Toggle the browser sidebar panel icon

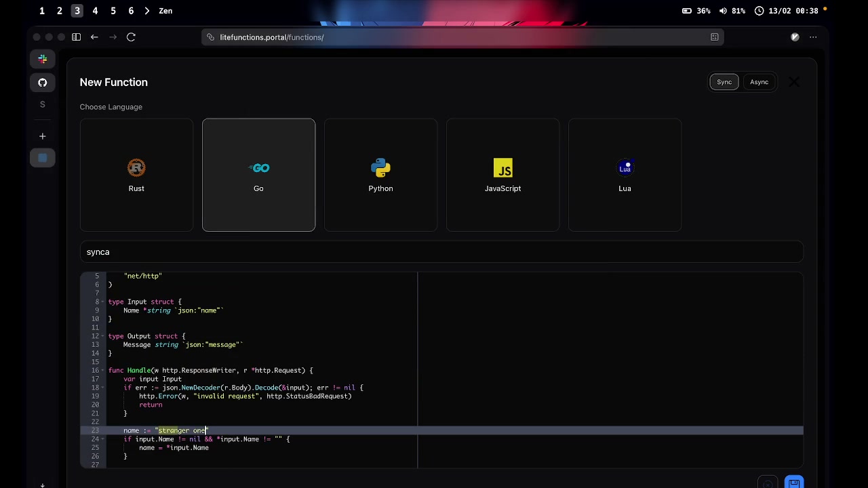coord(76,37)
